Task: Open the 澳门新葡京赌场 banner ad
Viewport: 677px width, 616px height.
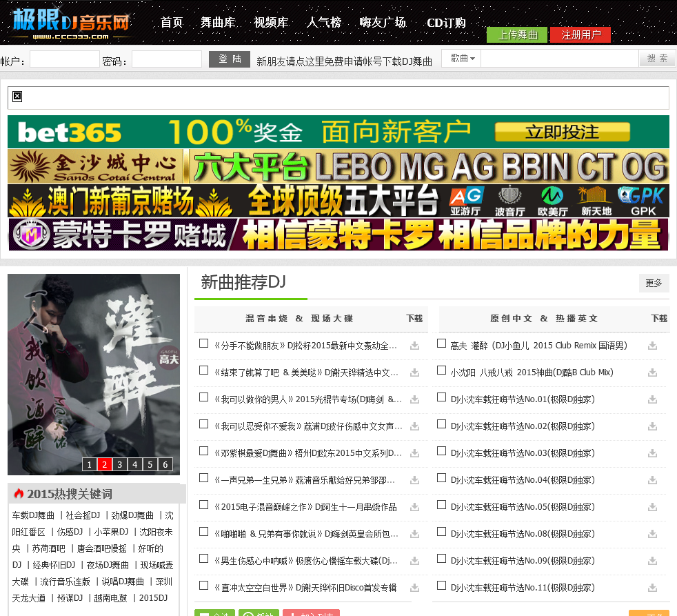Action: click(x=338, y=201)
